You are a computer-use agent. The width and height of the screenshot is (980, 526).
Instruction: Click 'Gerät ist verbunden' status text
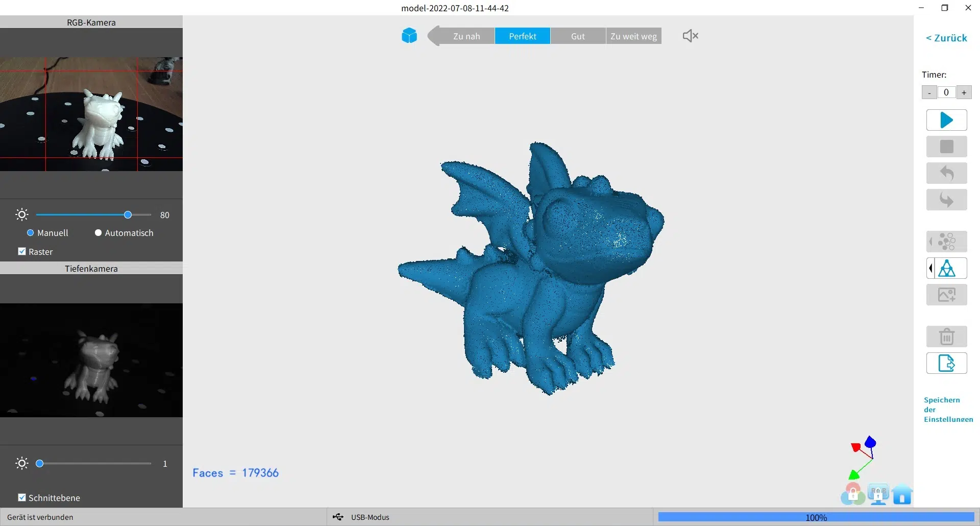click(40, 517)
